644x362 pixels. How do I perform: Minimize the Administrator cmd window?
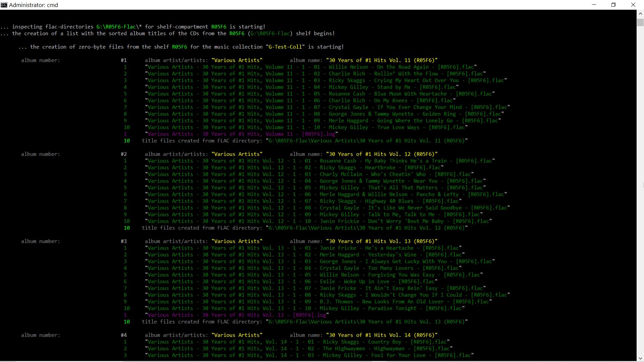[x=594, y=5]
